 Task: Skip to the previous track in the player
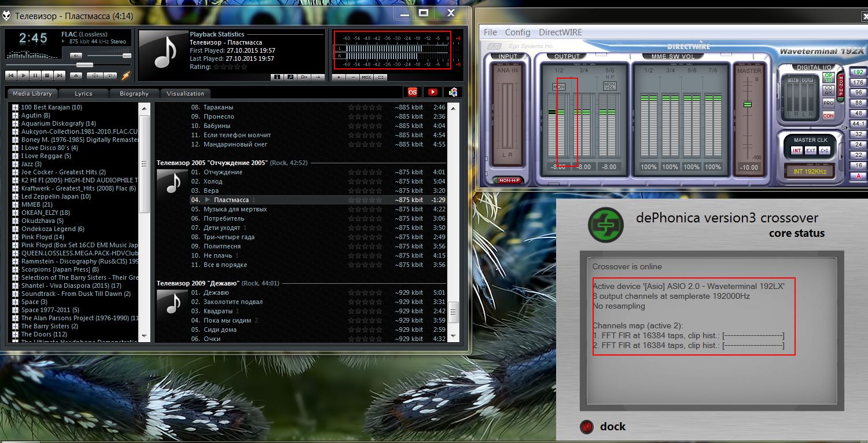[11, 75]
